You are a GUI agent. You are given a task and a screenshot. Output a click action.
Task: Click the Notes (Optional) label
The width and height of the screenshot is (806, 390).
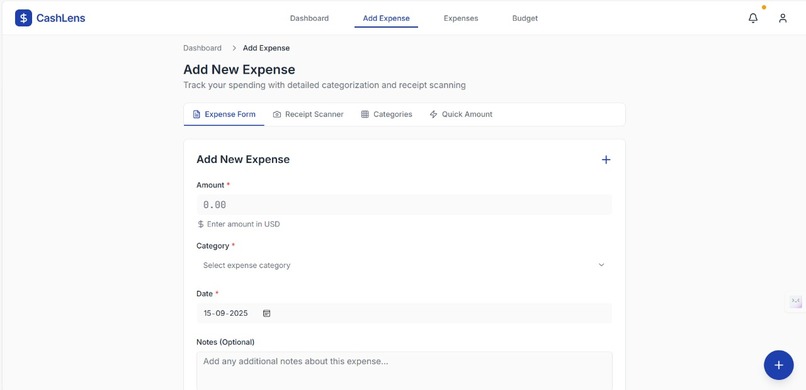click(225, 342)
